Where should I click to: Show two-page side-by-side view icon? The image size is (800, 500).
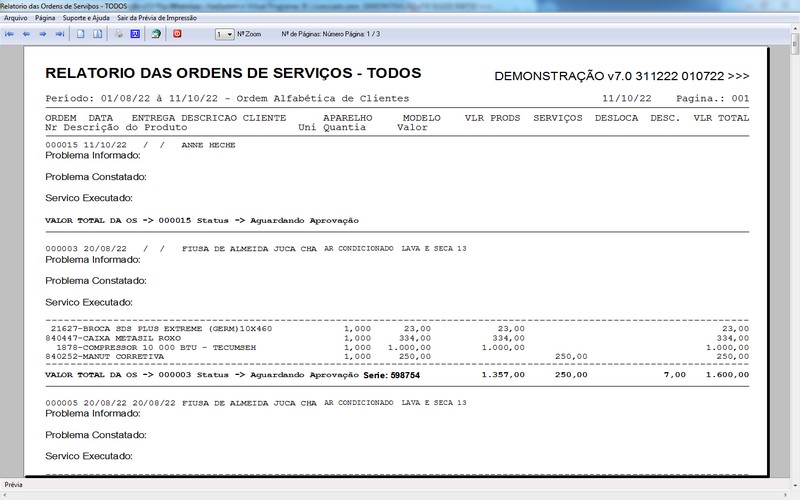coord(97,34)
